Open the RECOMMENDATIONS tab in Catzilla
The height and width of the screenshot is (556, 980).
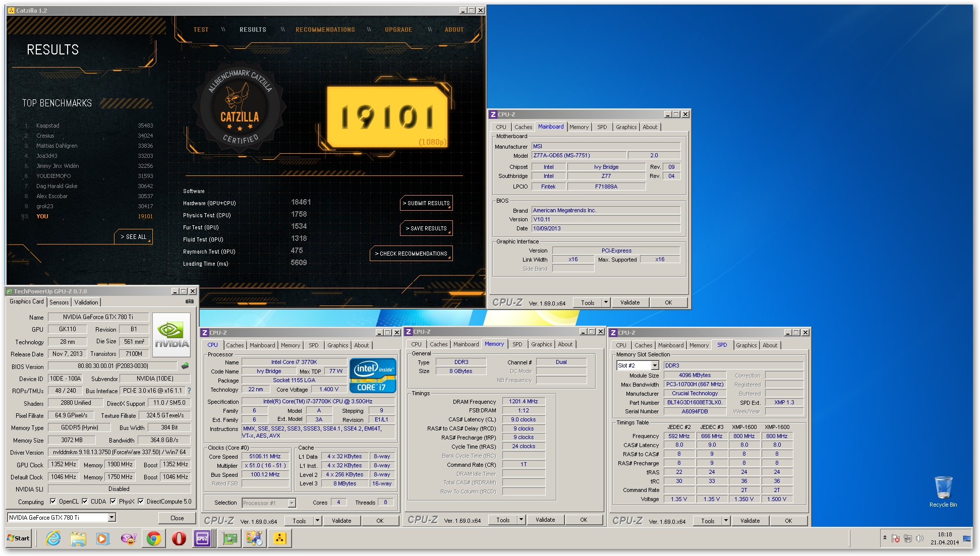pos(325,30)
